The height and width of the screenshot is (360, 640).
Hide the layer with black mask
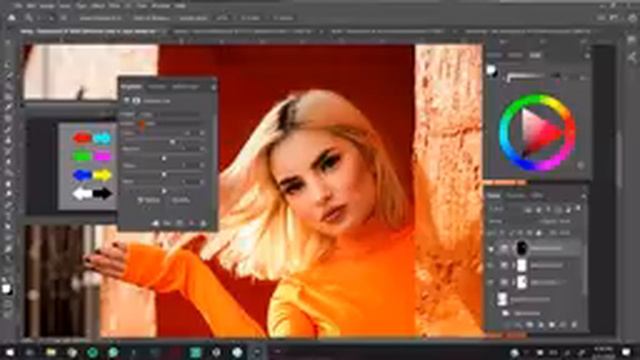point(491,248)
